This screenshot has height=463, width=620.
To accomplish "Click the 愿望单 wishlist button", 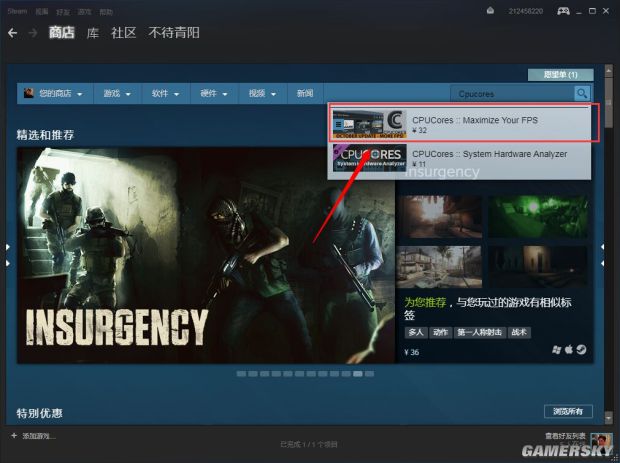I will click(x=560, y=74).
